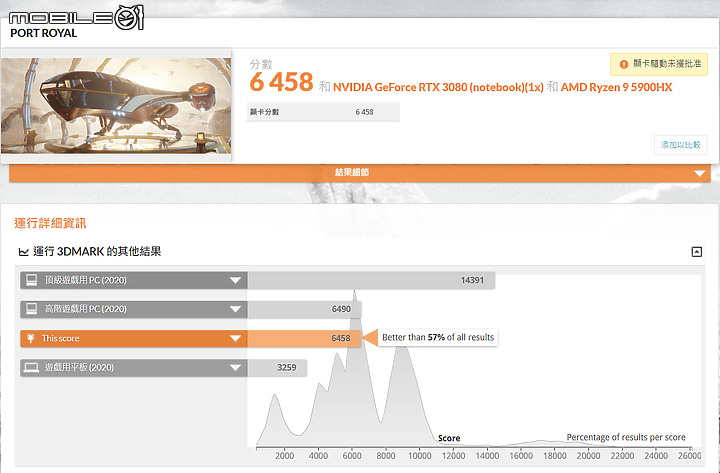Click the 結果細節 label on orange bar
720x473 pixels.
pyautogui.click(x=352, y=173)
